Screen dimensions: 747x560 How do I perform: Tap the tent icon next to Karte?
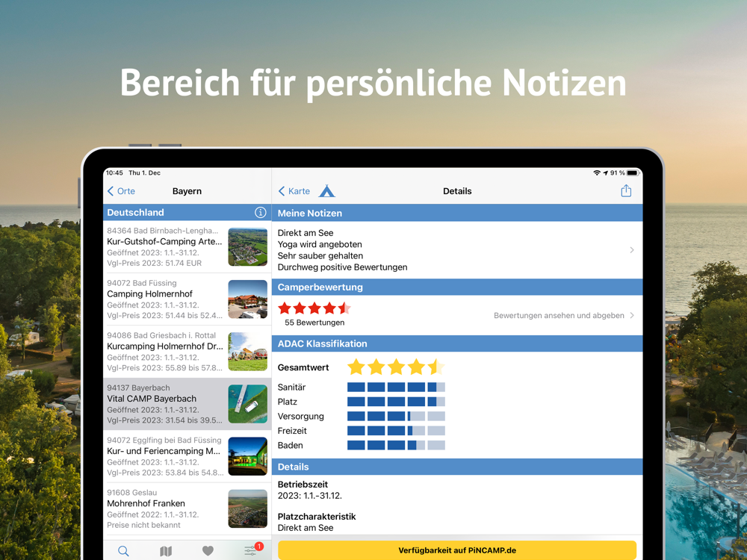coord(327,191)
